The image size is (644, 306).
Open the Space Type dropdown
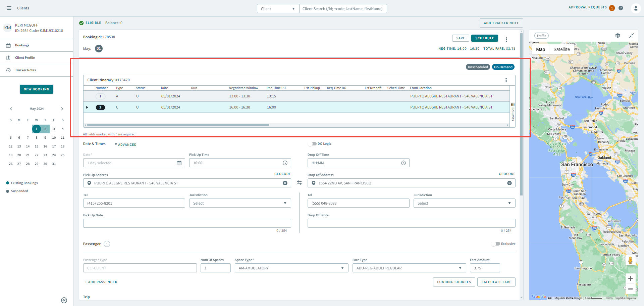tap(291, 268)
